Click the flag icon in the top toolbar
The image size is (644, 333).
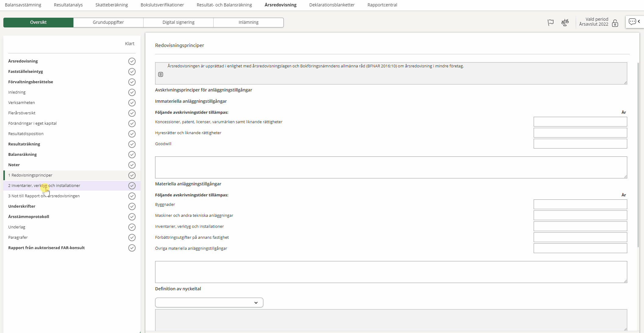click(x=550, y=23)
